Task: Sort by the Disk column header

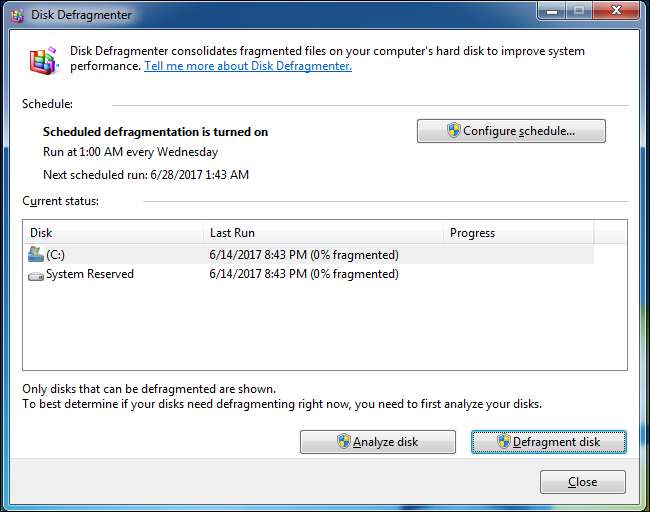Action: [x=113, y=233]
